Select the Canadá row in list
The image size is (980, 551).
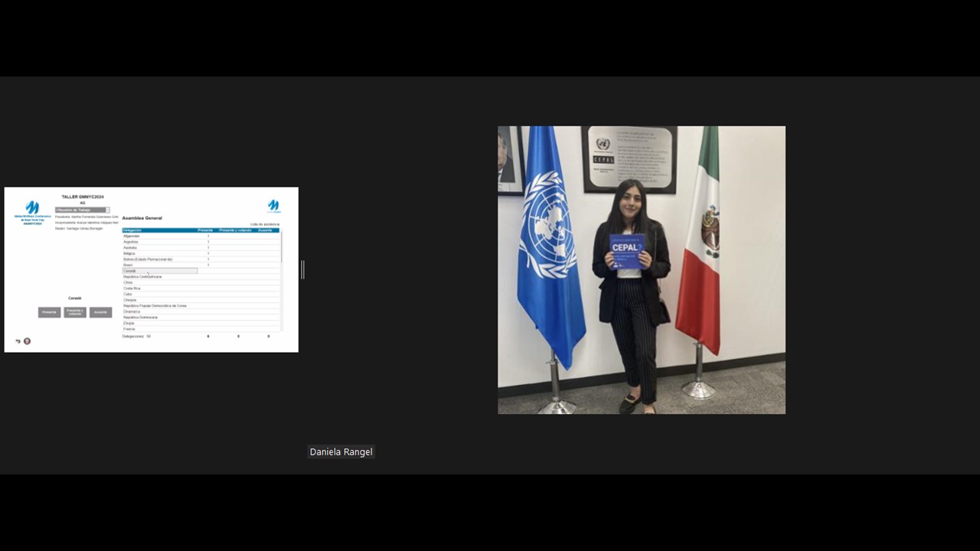[x=159, y=271]
